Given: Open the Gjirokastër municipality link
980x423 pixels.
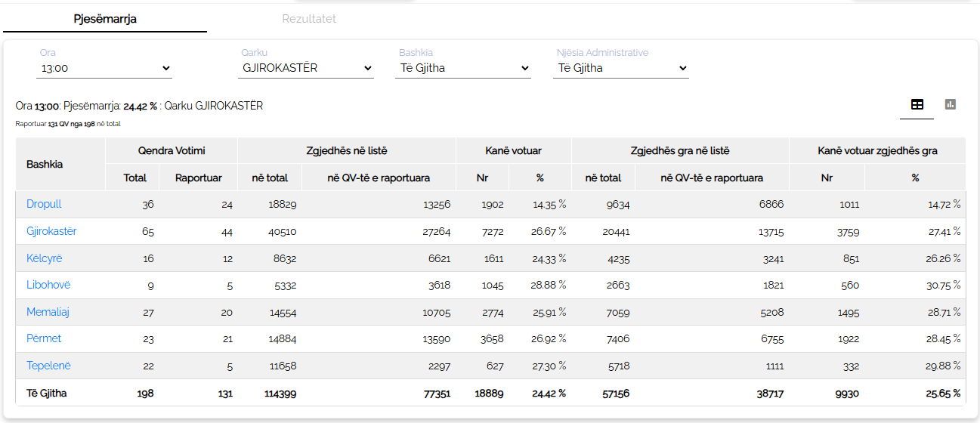Looking at the screenshot, I should pyautogui.click(x=51, y=231).
